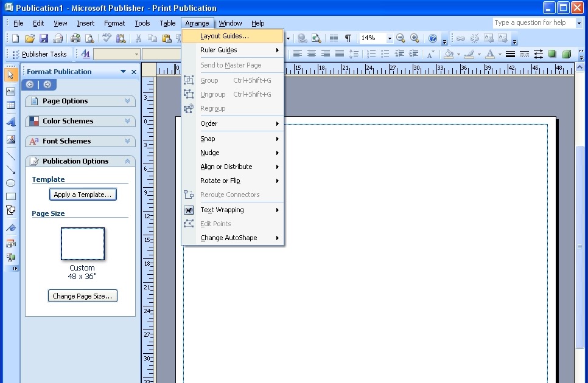Toggle Bullets list formatting
The image size is (588, 383).
coord(385,54)
